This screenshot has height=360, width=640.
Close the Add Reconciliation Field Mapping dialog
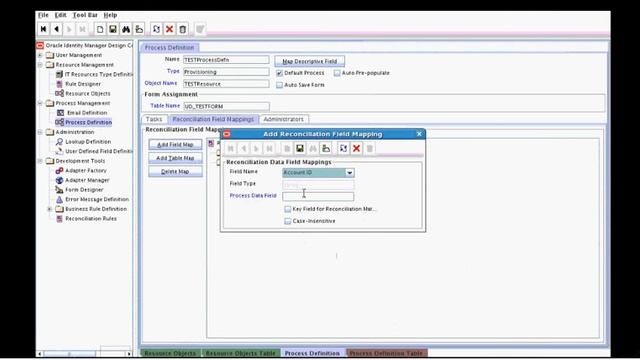419,134
